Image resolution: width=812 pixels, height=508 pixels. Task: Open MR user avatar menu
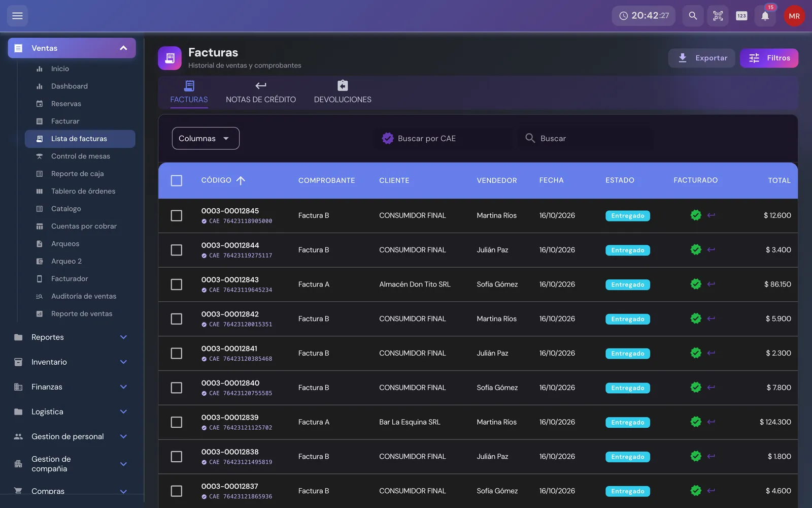(794, 16)
